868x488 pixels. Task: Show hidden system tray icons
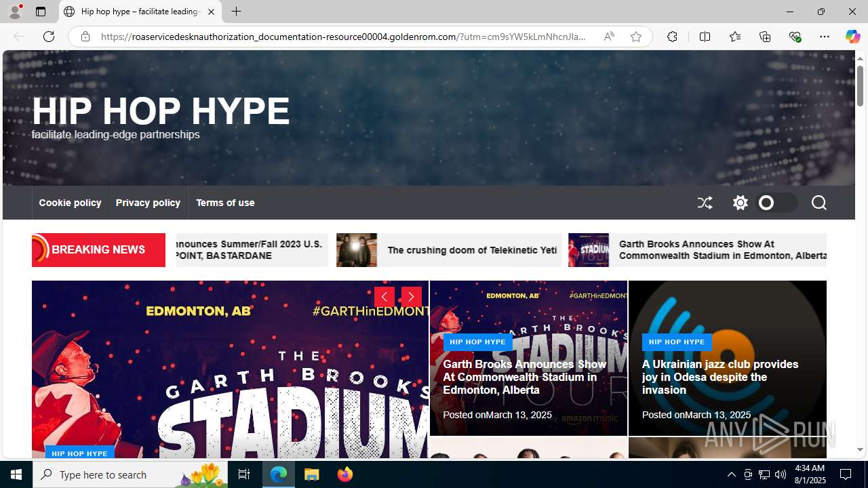(731, 474)
